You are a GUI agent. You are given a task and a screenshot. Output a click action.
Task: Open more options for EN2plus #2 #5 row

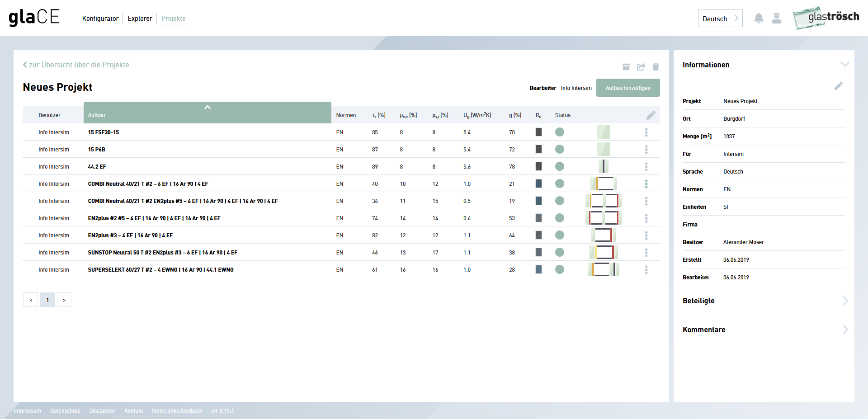pos(646,218)
